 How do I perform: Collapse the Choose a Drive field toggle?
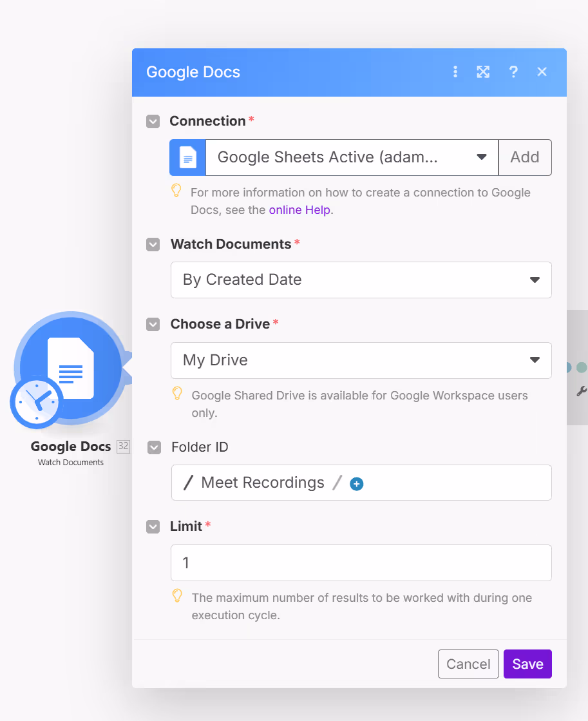(153, 324)
